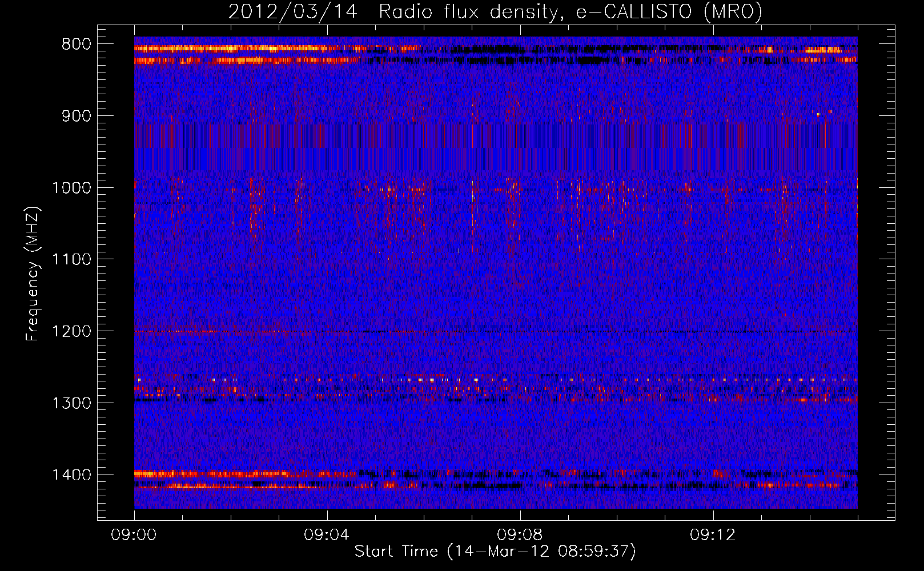The width and height of the screenshot is (924, 571).
Task: Click the 1300 frequency tick label
Action: tap(71, 404)
